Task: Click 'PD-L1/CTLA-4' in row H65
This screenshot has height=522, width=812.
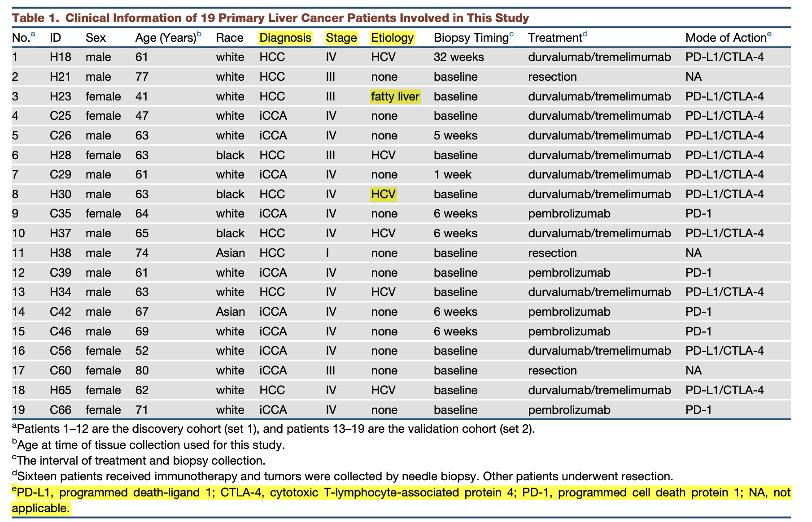Action: coord(725,390)
